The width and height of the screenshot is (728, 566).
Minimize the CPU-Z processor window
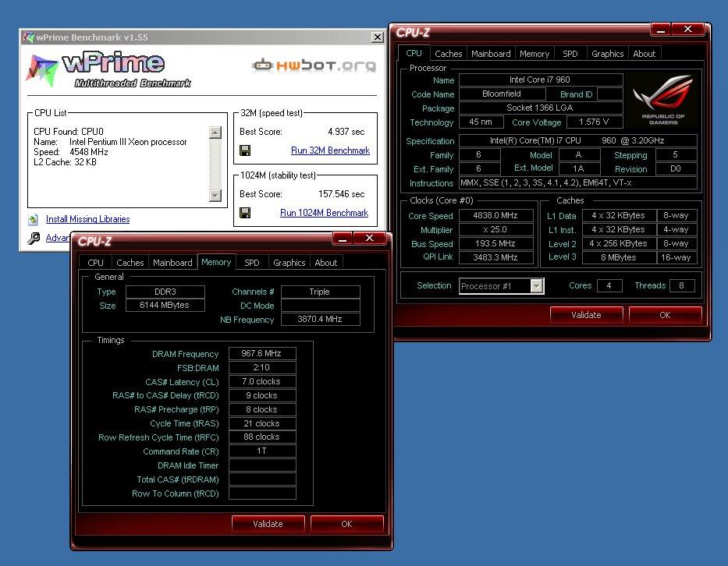[661, 30]
